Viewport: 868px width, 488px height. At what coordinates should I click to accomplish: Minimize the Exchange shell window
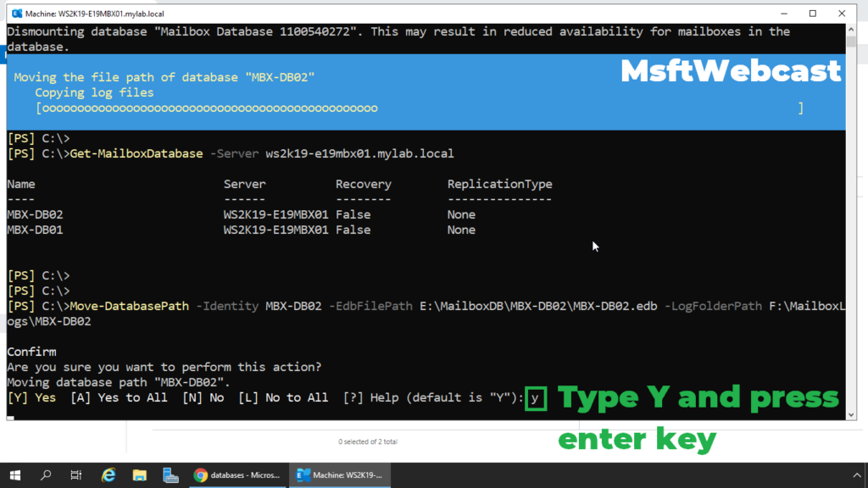tap(784, 14)
